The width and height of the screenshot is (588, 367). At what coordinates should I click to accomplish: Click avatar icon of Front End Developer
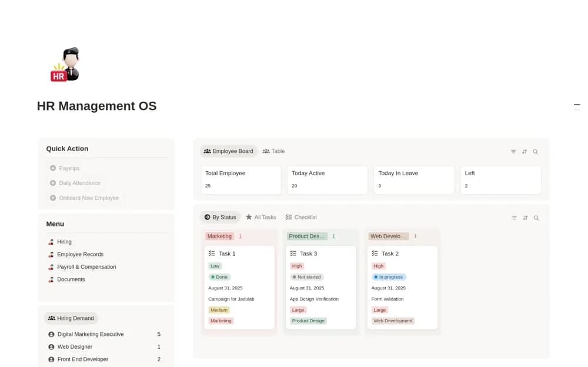tap(51, 359)
